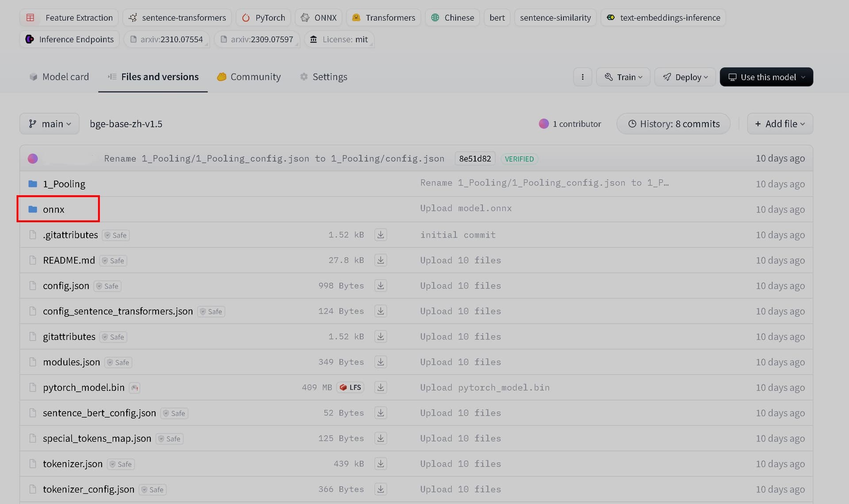Open the Community tab
The width and height of the screenshot is (849, 504).
coord(249,77)
